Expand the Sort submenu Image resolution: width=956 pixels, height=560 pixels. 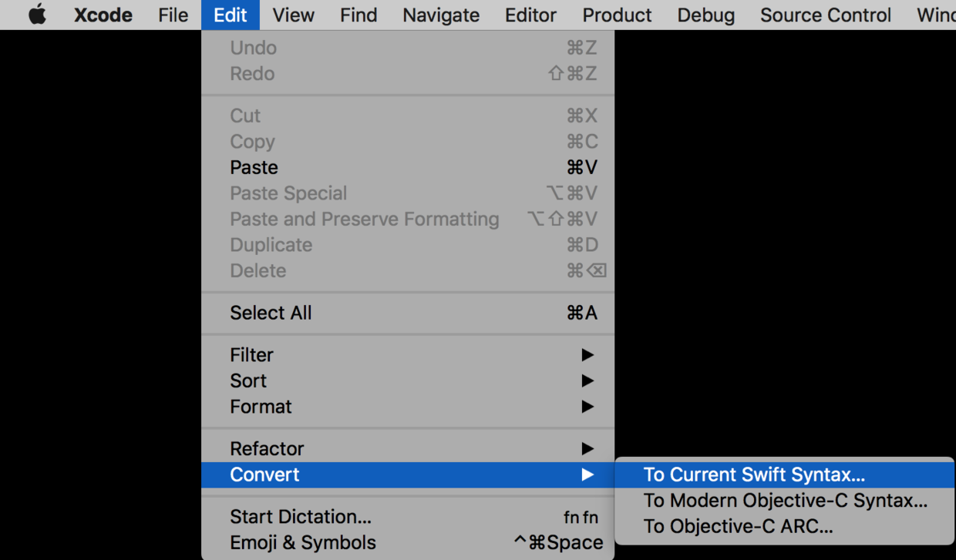pyautogui.click(x=248, y=381)
